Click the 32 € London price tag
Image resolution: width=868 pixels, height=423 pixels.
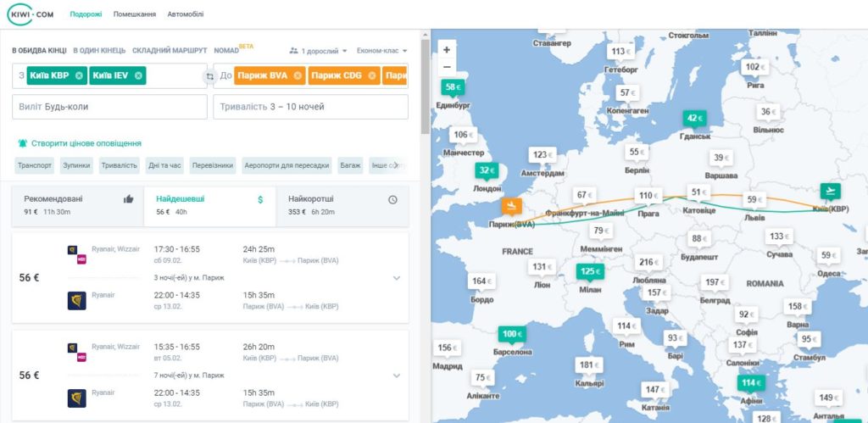coord(487,170)
